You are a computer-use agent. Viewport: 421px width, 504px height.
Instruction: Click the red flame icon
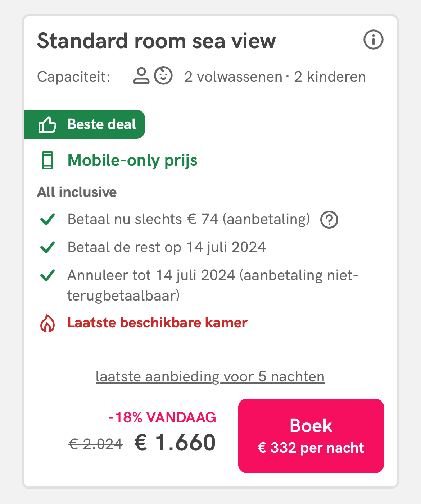coord(47,323)
